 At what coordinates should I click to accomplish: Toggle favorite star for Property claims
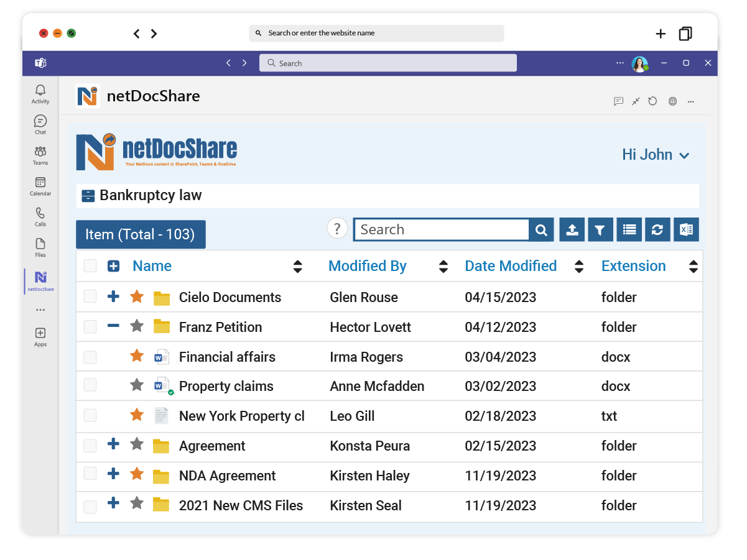tap(137, 385)
